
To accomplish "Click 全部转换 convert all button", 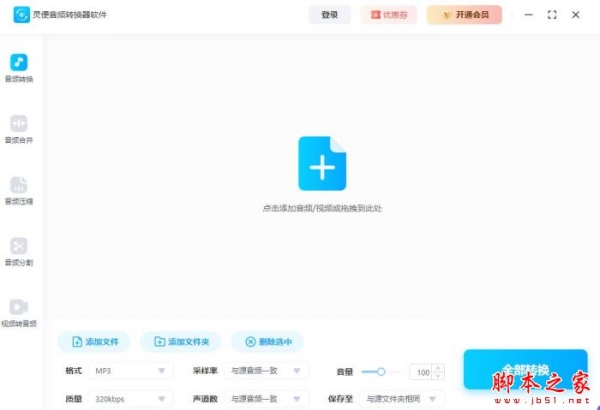I will tap(525, 369).
